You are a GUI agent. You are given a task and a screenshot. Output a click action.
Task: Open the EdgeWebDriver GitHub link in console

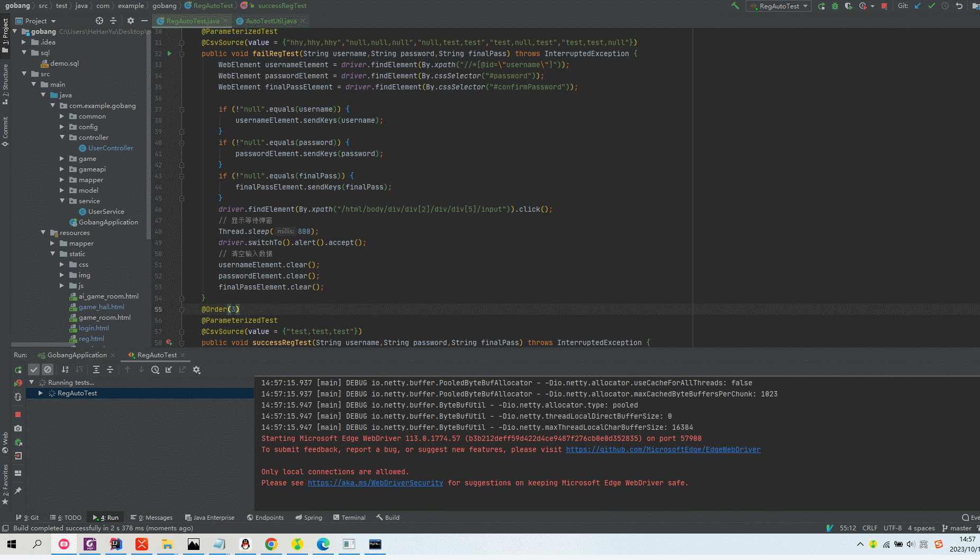[x=663, y=449]
